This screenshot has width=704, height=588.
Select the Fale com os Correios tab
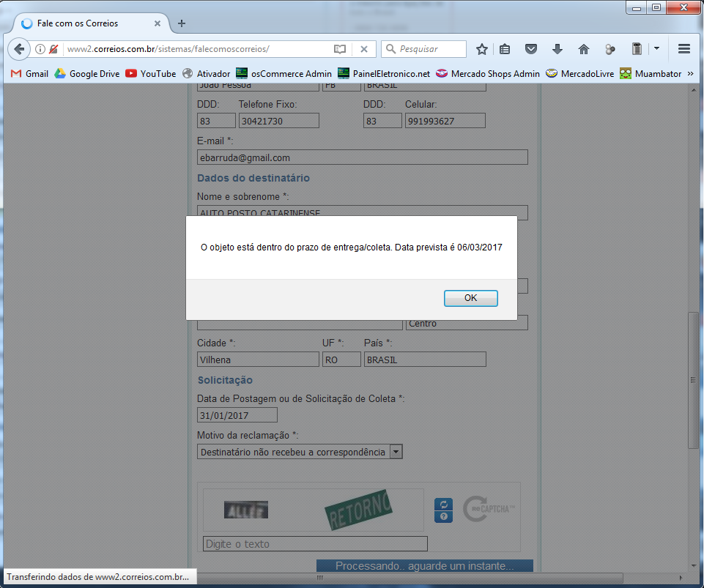(x=91, y=23)
